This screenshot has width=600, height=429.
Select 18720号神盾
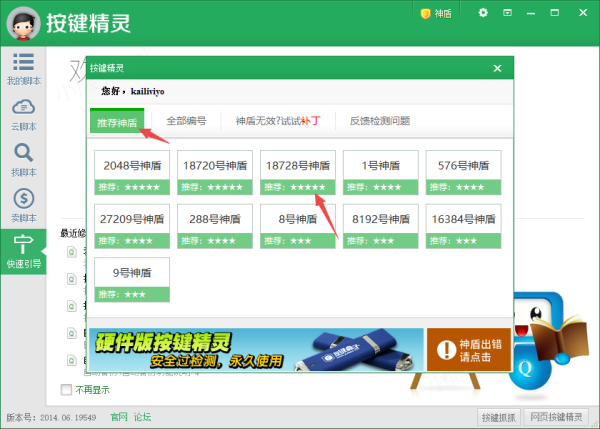coord(215,173)
